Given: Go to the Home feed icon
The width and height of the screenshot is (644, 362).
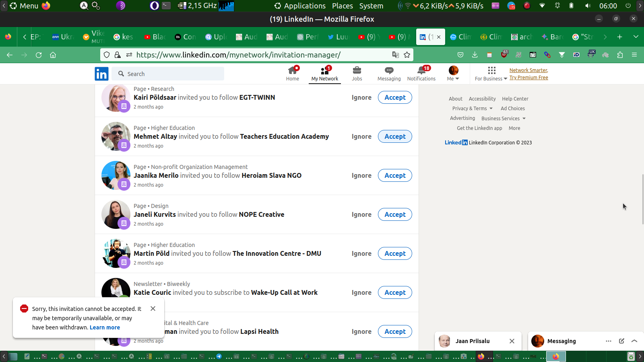Looking at the screenshot, I should [293, 74].
